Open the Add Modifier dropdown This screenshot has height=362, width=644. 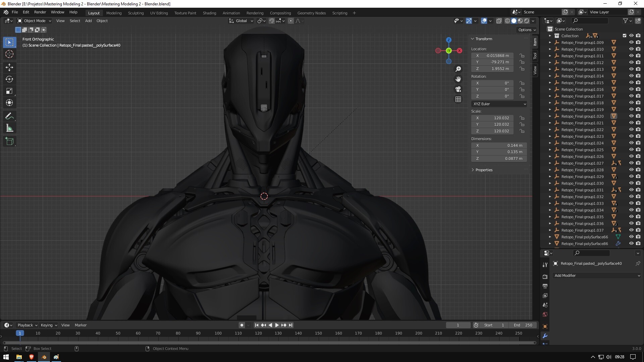596,276
